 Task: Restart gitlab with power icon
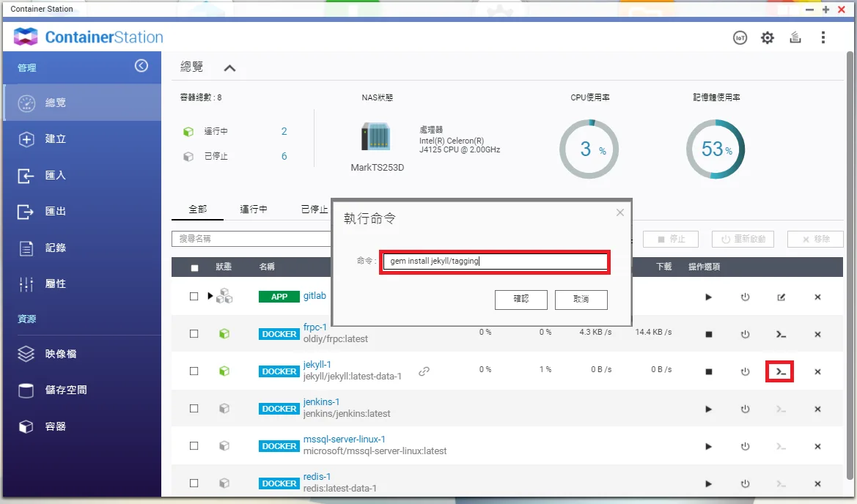point(745,297)
